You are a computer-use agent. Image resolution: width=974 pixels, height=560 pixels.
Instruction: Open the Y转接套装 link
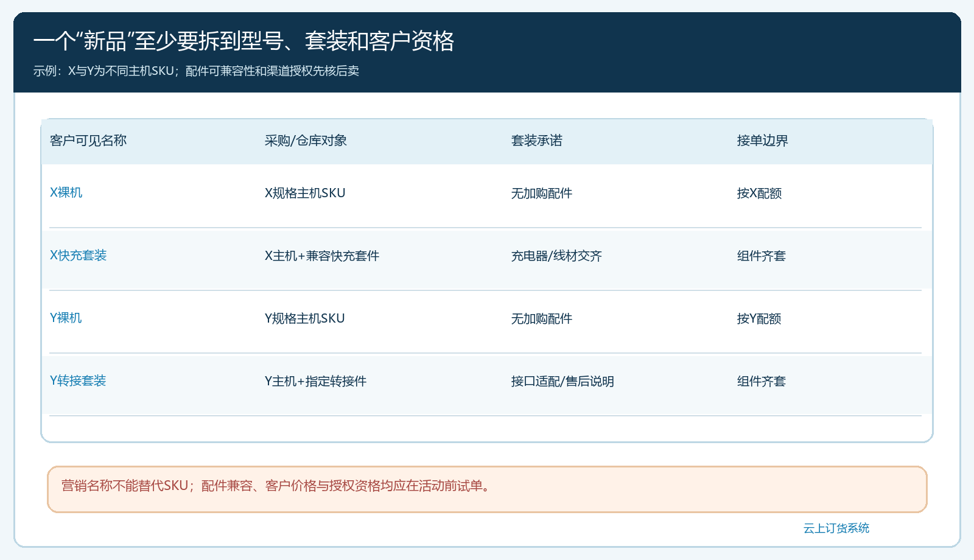pyautogui.click(x=78, y=380)
